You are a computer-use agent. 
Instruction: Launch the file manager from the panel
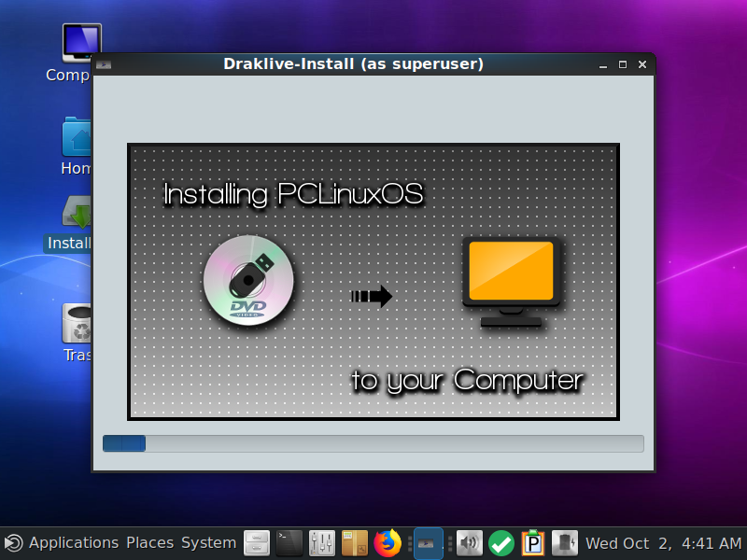click(257, 543)
